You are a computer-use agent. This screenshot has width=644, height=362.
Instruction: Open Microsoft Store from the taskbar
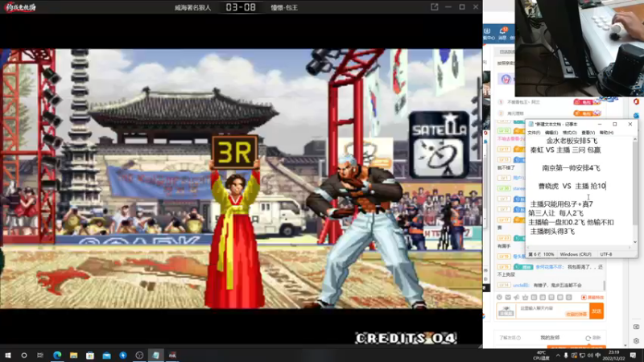coord(90,355)
